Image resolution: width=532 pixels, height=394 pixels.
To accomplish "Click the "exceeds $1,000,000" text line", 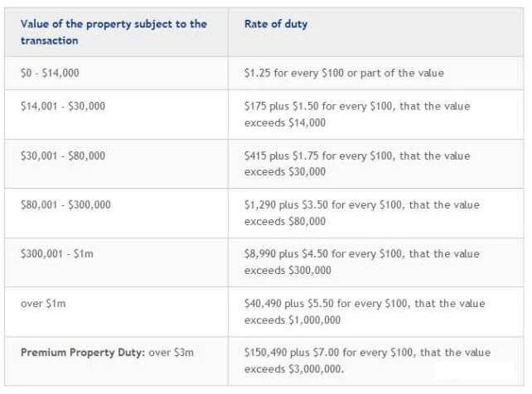I will click(293, 320).
